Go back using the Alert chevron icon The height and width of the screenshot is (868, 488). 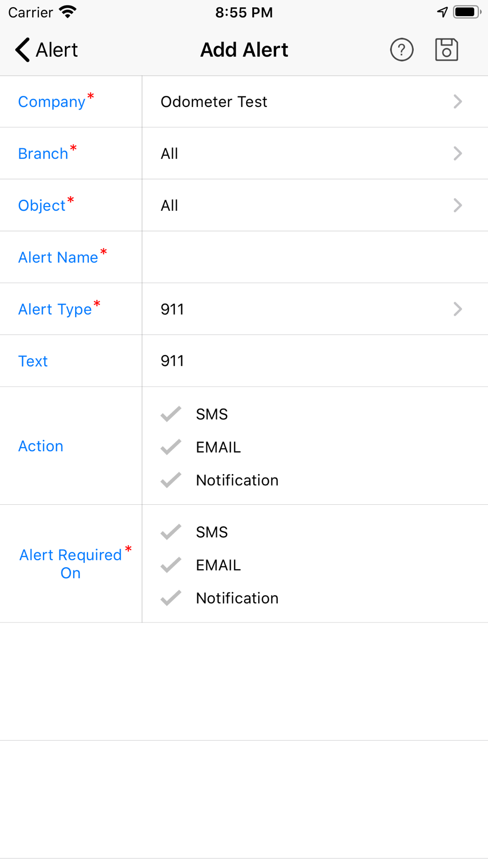(22, 50)
